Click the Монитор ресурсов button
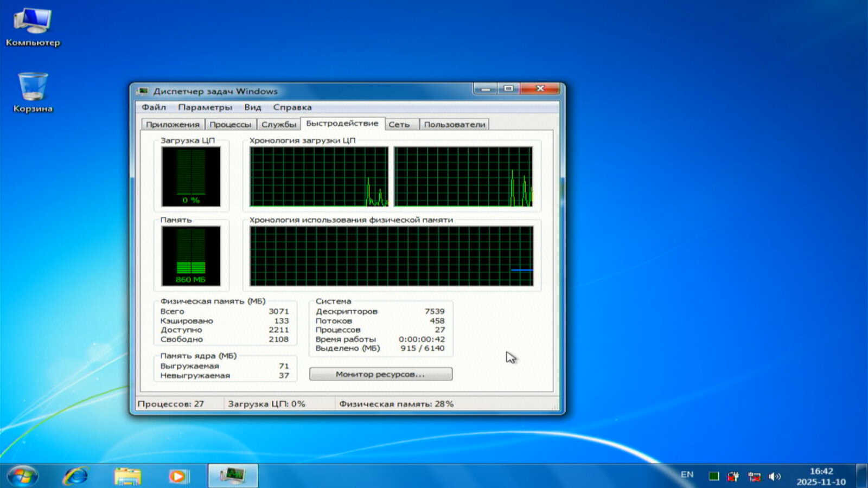This screenshot has width=868, height=488. pyautogui.click(x=380, y=374)
